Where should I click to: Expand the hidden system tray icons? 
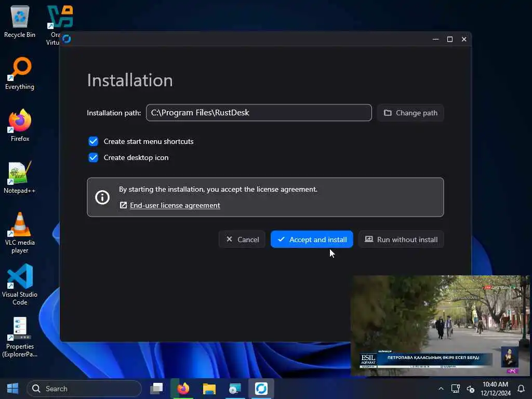click(441, 389)
